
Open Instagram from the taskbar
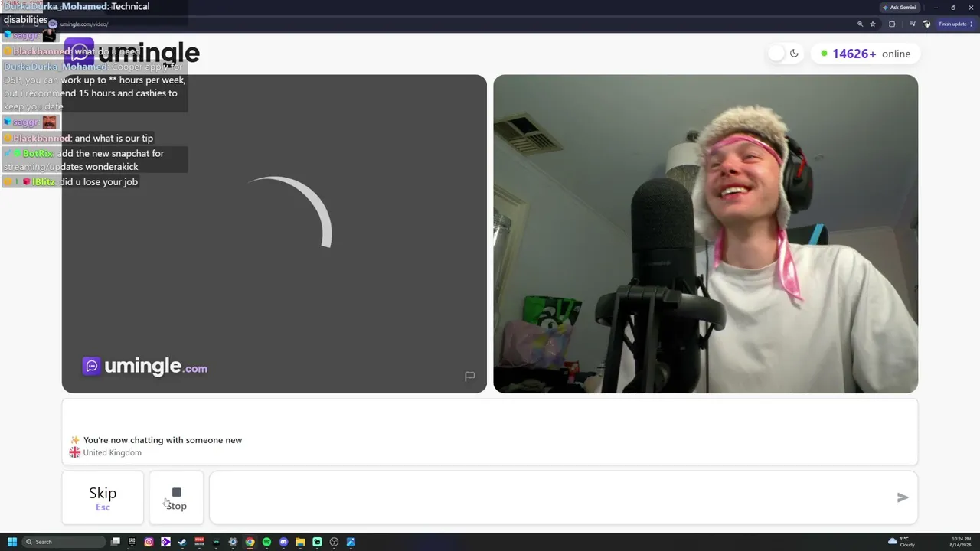pyautogui.click(x=149, y=542)
